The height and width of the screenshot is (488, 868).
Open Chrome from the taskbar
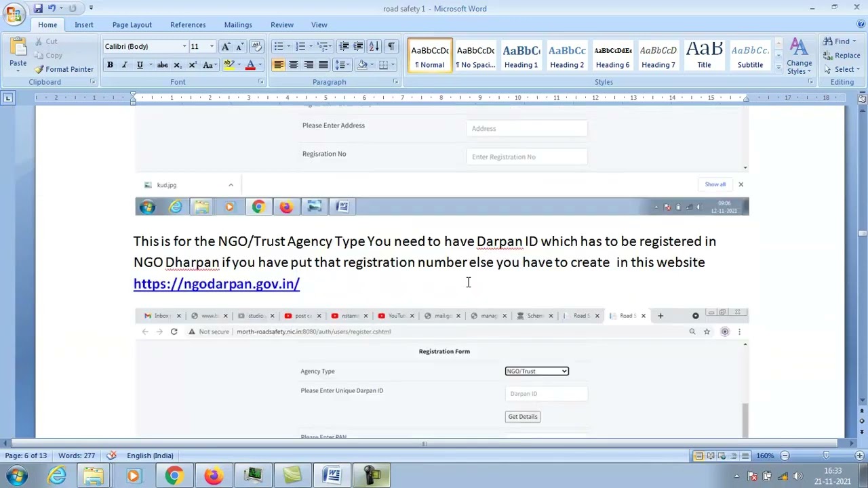(174, 476)
